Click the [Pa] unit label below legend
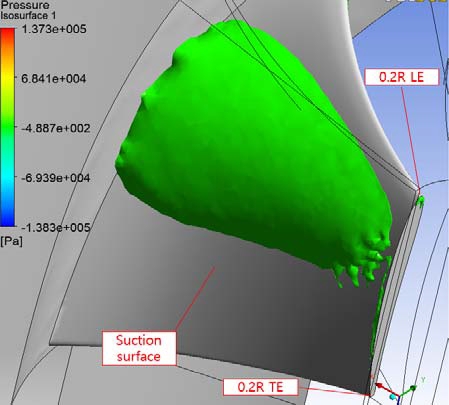Viewport: 449px width, 405px height. [12, 241]
